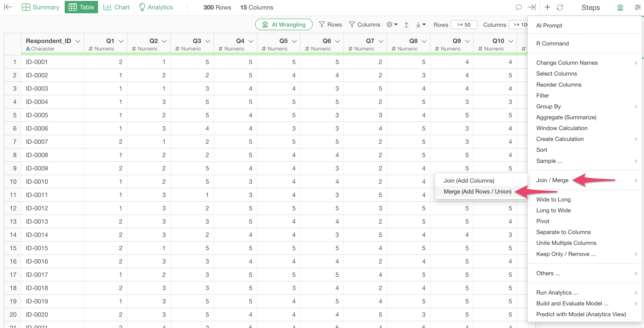Open the Rows filter button
Screen dimensions: 644x328
[330, 25]
